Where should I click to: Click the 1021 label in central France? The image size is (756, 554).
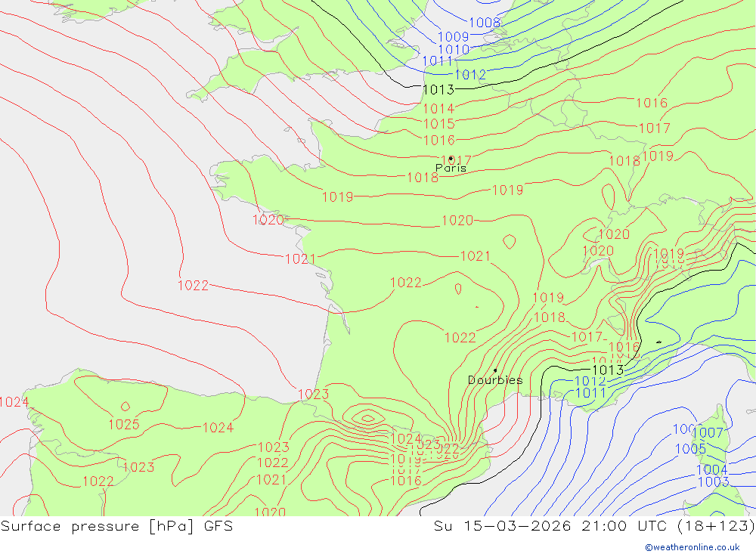coord(476,256)
